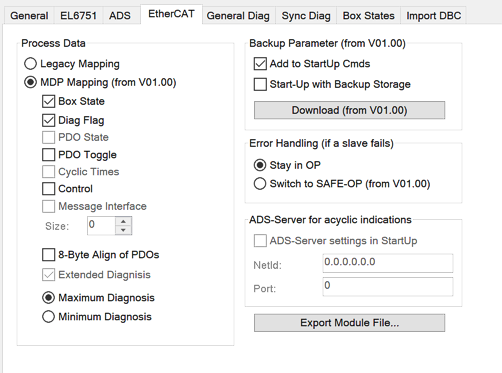This screenshot has height=373, width=502.
Task: Open the Sync Diag tab
Action: point(306,16)
